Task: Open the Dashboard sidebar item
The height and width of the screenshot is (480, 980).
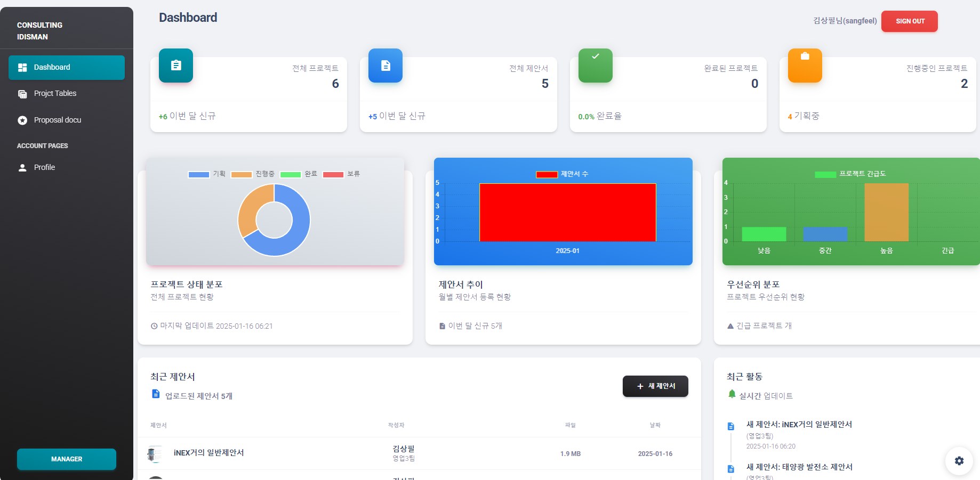Action: 67,68
